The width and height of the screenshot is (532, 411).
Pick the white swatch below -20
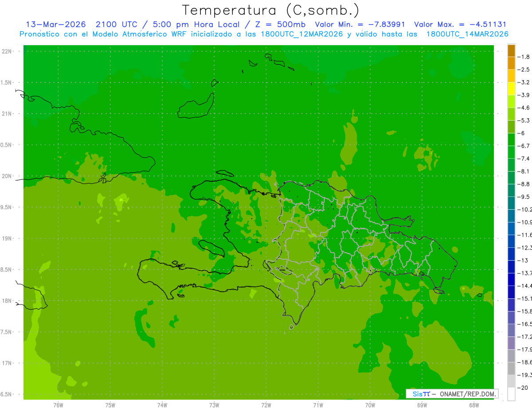[x=511, y=394]
